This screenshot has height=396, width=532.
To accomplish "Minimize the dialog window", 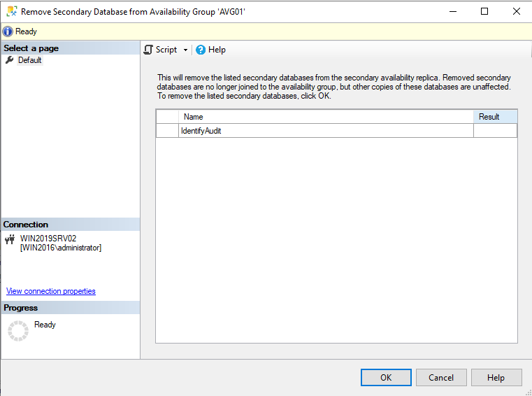I will point(453,12).
